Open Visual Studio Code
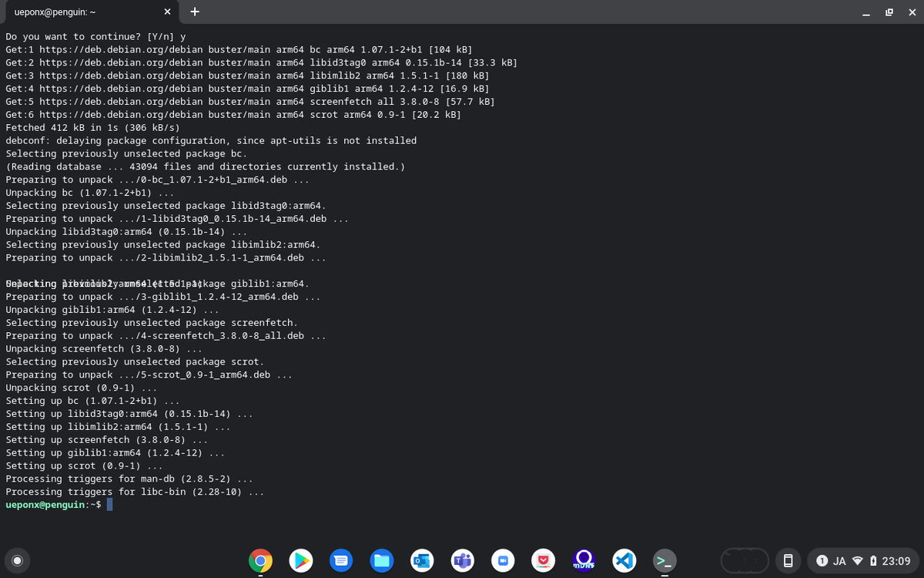 click(624, 560)
